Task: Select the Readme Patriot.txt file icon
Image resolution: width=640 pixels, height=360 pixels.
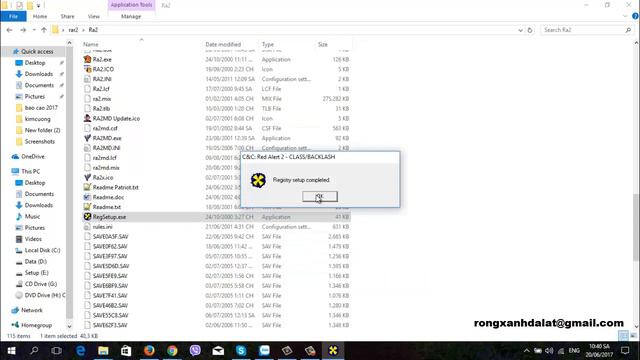Action: [87, 187]
